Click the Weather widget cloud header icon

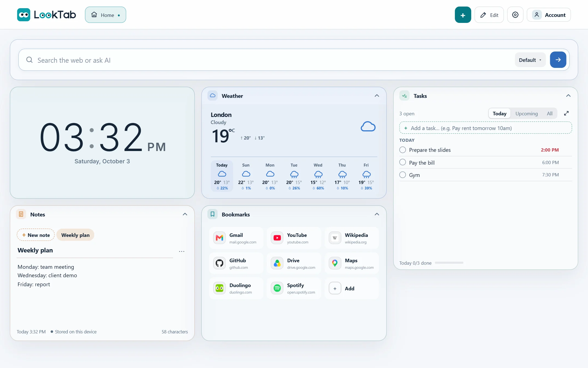click(x=213, y=96)
